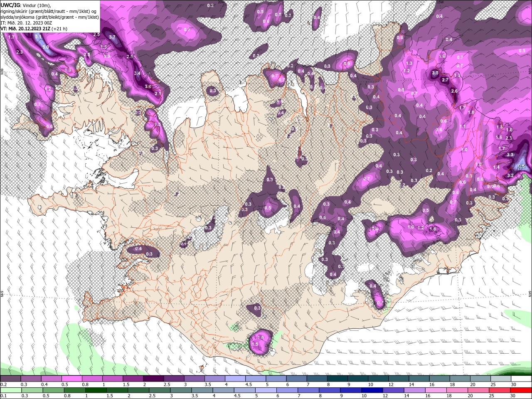532x399 pixels.
Task: Click the 0.5–0.8 bright pink swatch, top legend row
Action: (71, 379)
